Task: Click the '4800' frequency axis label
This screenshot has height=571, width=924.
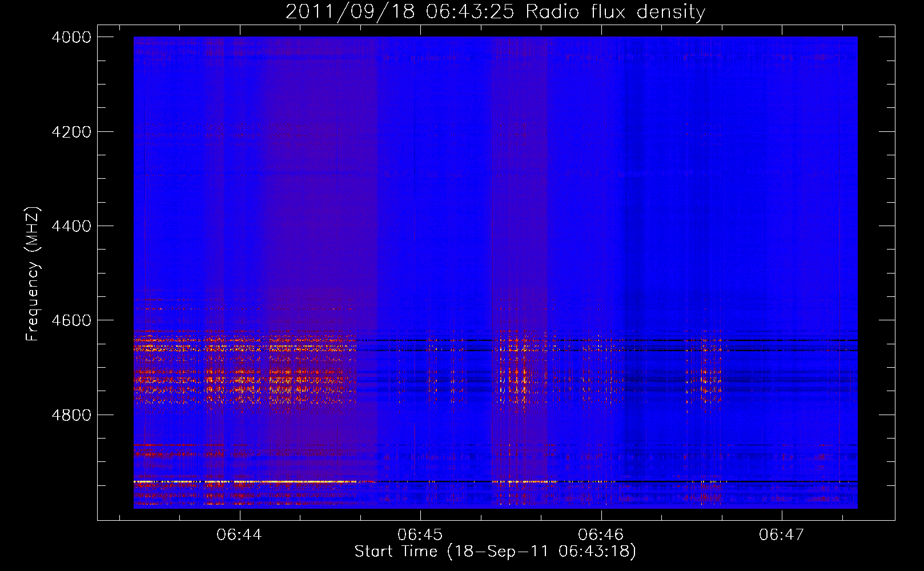Action: 71,415
